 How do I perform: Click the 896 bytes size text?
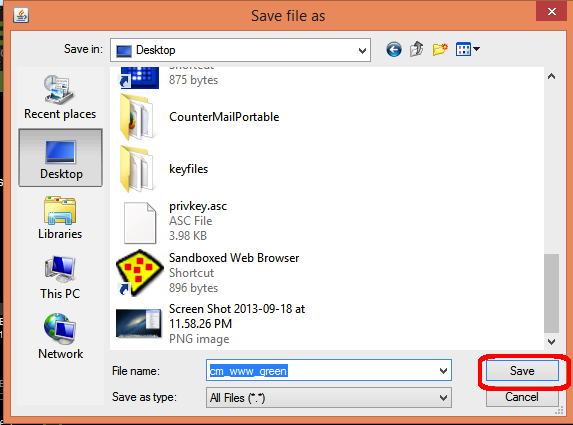pos(193,288)
